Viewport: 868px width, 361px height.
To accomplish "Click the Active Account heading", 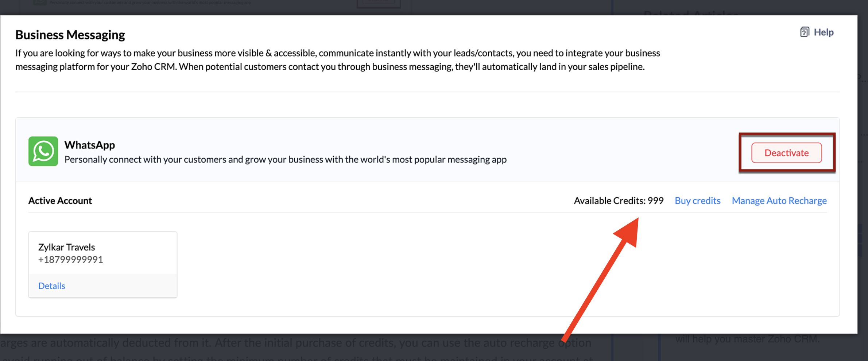I will 60,201.
